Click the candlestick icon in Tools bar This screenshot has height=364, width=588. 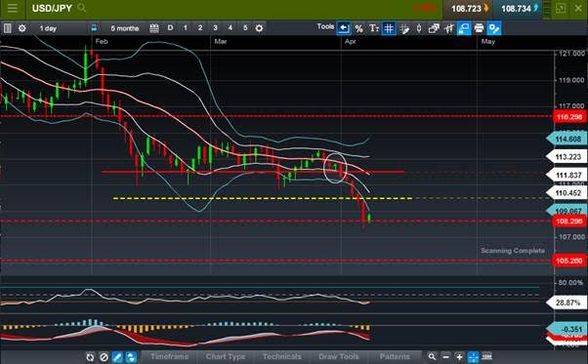[x=419, y=28]
